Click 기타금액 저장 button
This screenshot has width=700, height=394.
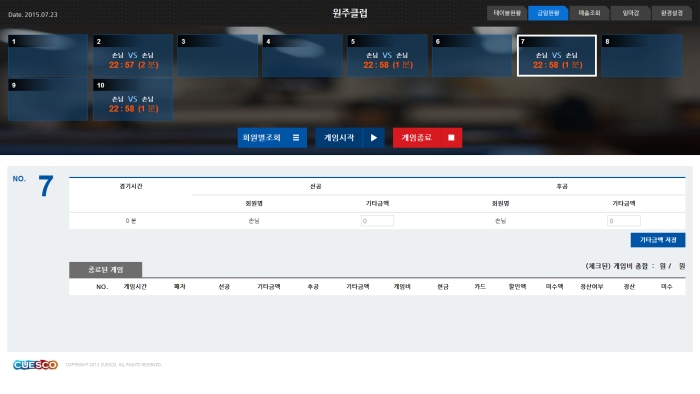point(658,240)
